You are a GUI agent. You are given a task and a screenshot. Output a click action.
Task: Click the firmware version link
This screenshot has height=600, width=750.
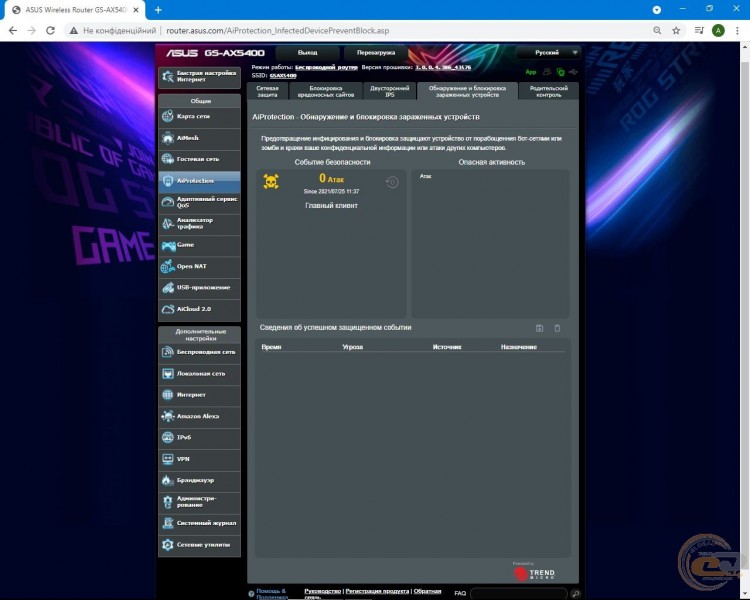(443, 67)
